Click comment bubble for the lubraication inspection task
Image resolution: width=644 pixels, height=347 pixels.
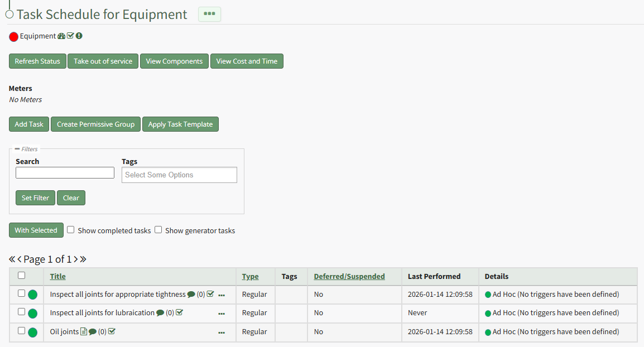[160, 313]
